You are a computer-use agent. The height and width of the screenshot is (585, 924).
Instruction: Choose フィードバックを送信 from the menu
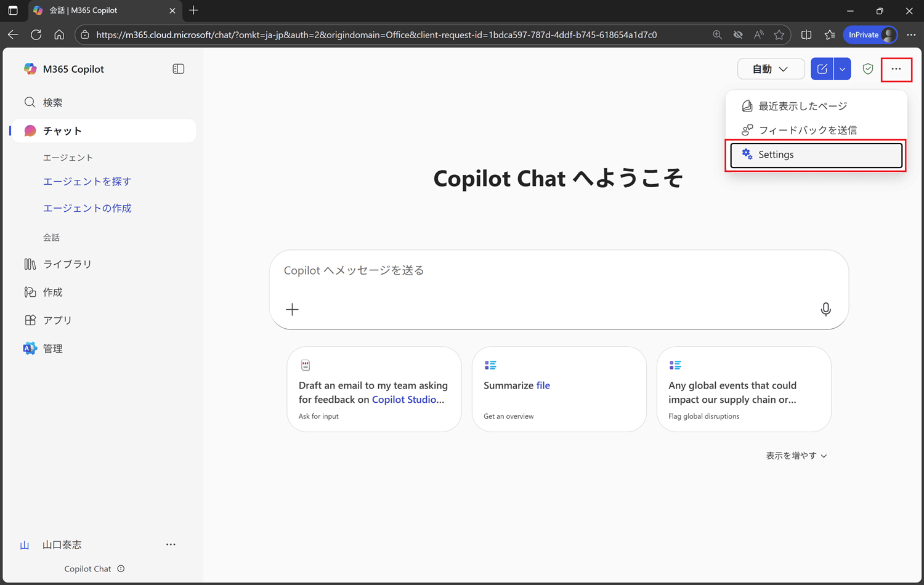click(x=816, y=130)
